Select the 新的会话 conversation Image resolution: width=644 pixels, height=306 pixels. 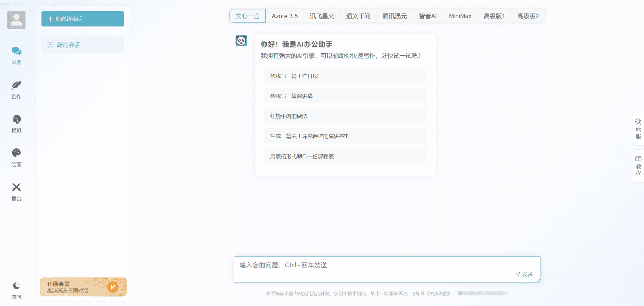(83, 45)
